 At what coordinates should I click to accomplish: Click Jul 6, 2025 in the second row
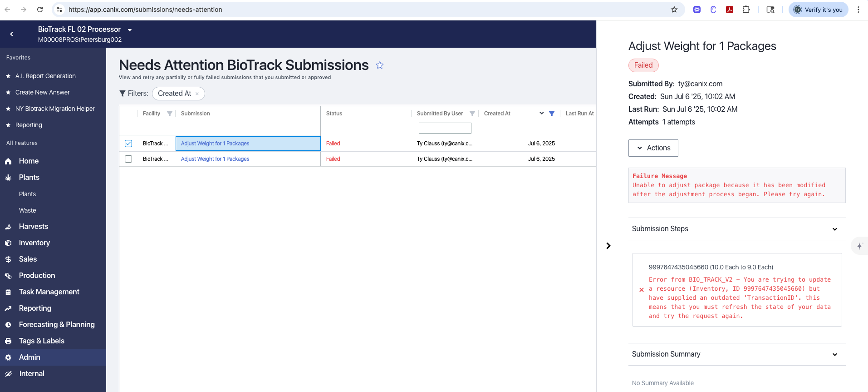point(541,159)
